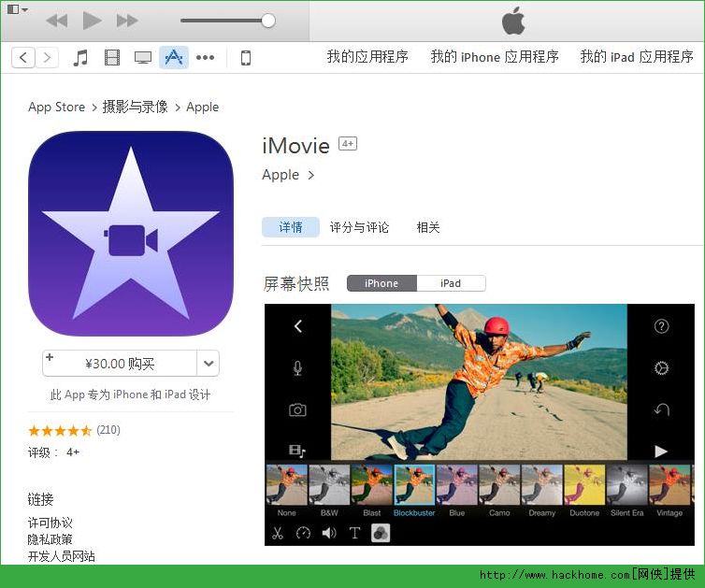Show iPhone screenshots
Image resolution: width=705 pixels, height=588 pixels.
[381, 283]
